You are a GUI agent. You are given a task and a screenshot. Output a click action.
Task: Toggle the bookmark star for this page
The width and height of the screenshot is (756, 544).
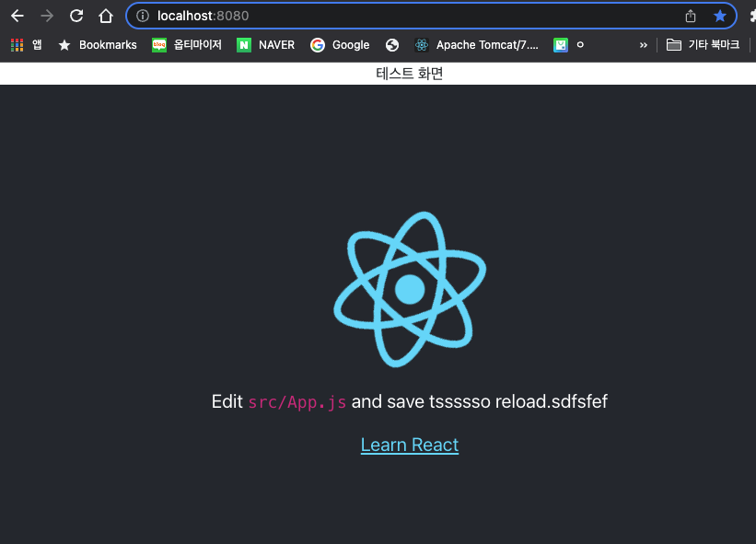(x=720, y=16)
